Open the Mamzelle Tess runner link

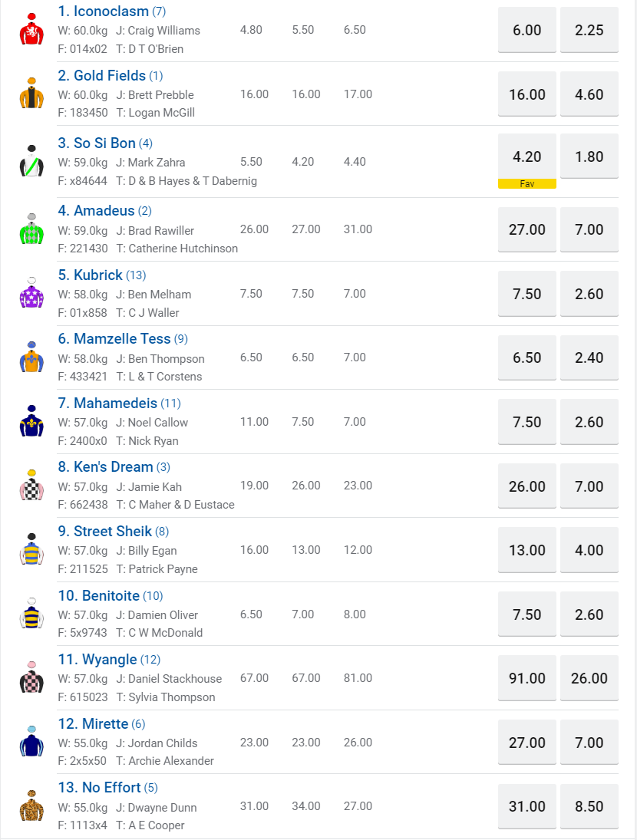point(122,339)
